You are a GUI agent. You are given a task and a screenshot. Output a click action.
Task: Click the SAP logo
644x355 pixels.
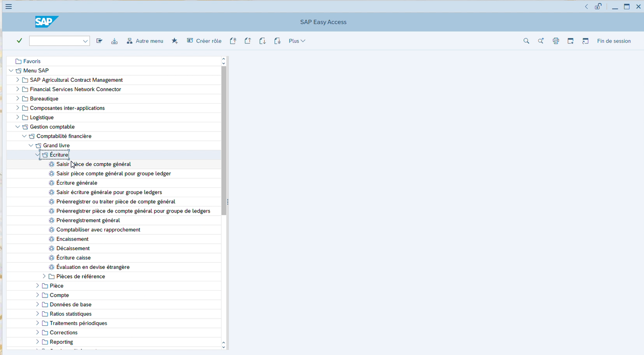click(x=46, y=21)
